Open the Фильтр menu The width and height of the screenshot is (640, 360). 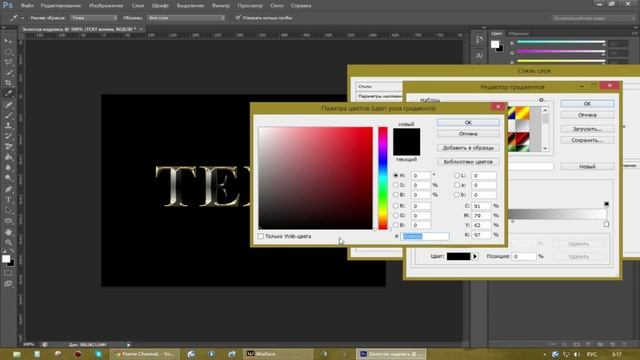coord(221,6)
